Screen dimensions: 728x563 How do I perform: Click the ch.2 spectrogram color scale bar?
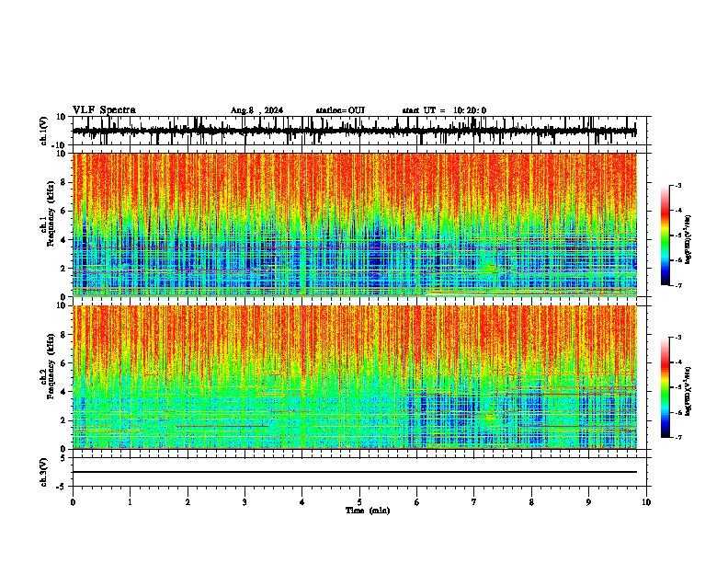tap(665, 387)
